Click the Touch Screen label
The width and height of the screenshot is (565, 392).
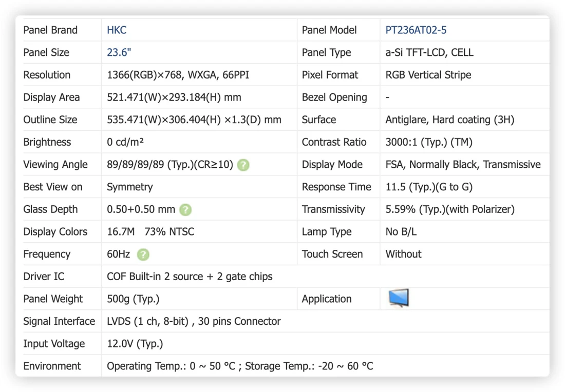[332, 254]
